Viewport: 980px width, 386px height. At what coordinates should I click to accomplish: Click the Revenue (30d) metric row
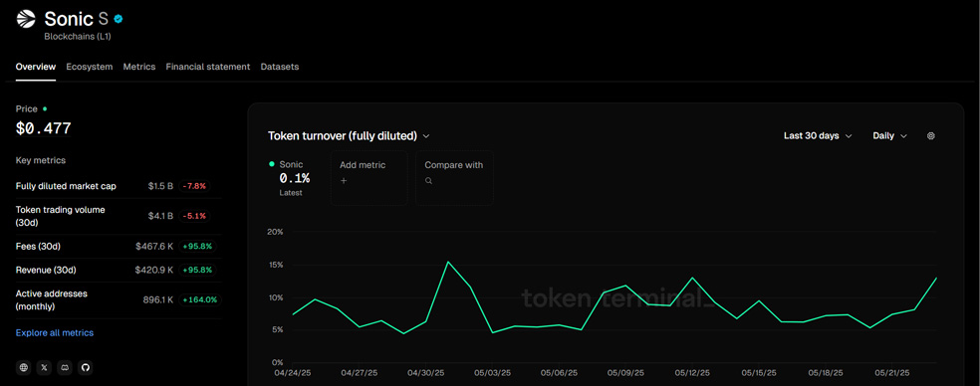pyautogui.click(x=119, y=270)
